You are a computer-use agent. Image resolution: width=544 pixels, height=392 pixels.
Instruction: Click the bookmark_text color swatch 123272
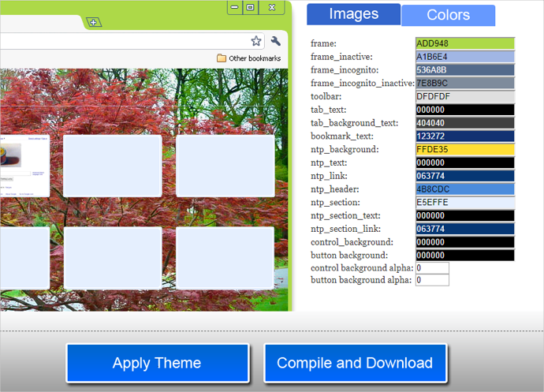click(464, 136)
